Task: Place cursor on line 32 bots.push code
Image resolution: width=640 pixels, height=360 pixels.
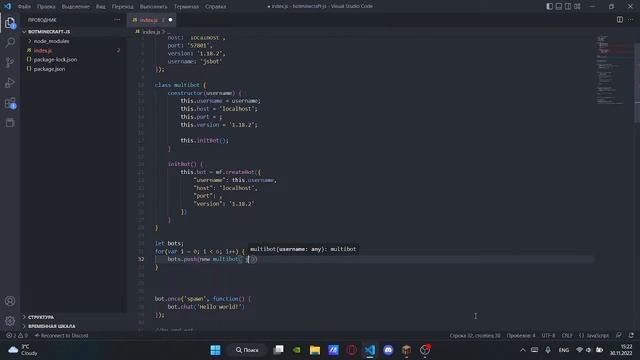Action: click(x=212, y=259)
